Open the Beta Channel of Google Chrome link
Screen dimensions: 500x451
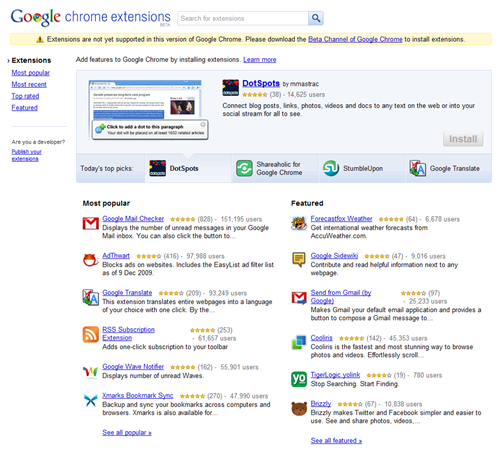355,39
